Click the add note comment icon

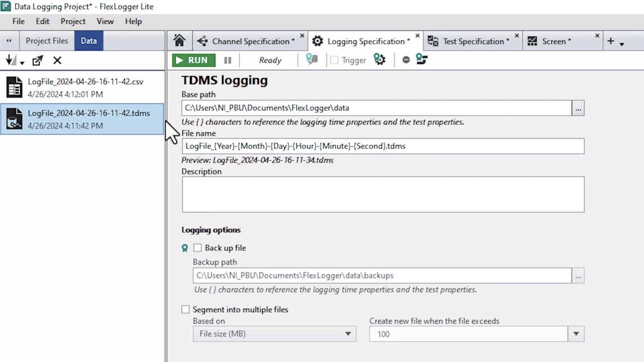pos(312,60)
